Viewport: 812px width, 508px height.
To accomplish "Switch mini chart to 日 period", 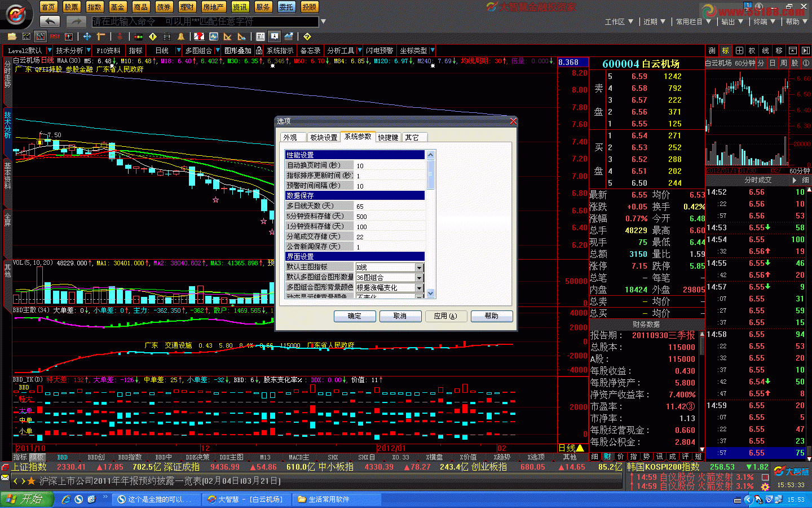I will 773,63.
